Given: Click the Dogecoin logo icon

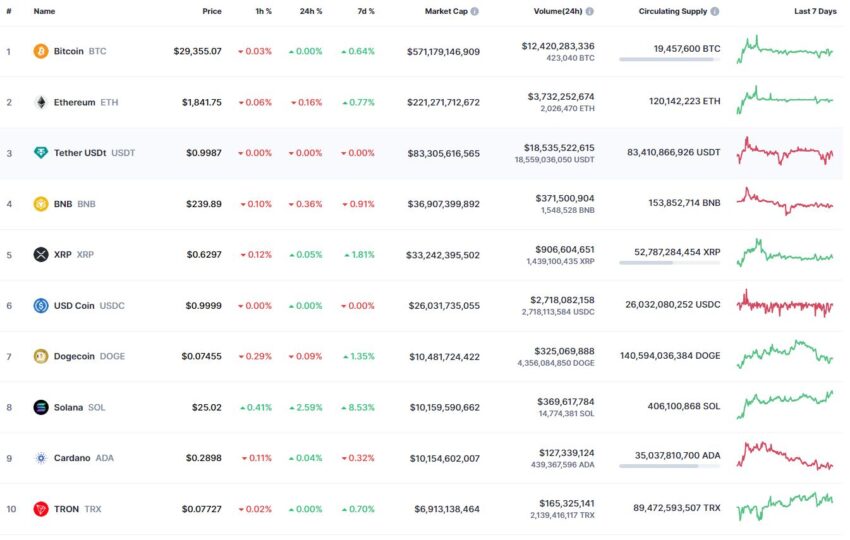Looking at the screenshot, I should pyautogui.click(x=41, y=356).
